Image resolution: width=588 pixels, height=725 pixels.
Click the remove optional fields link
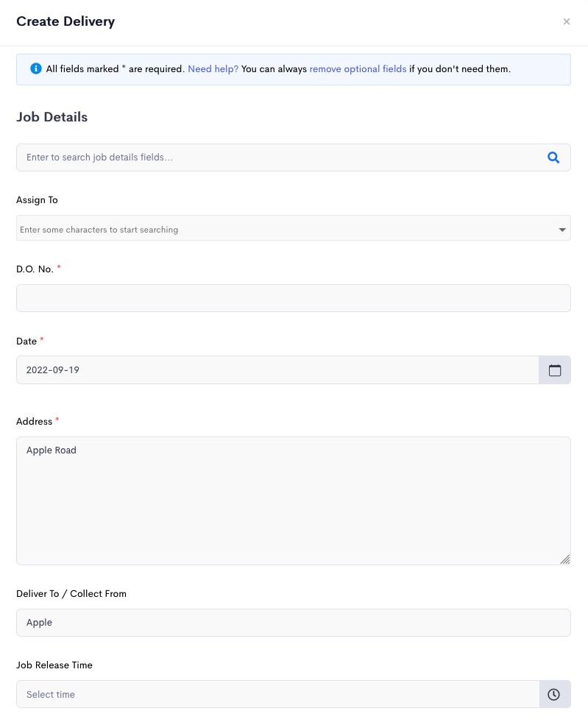358,69
